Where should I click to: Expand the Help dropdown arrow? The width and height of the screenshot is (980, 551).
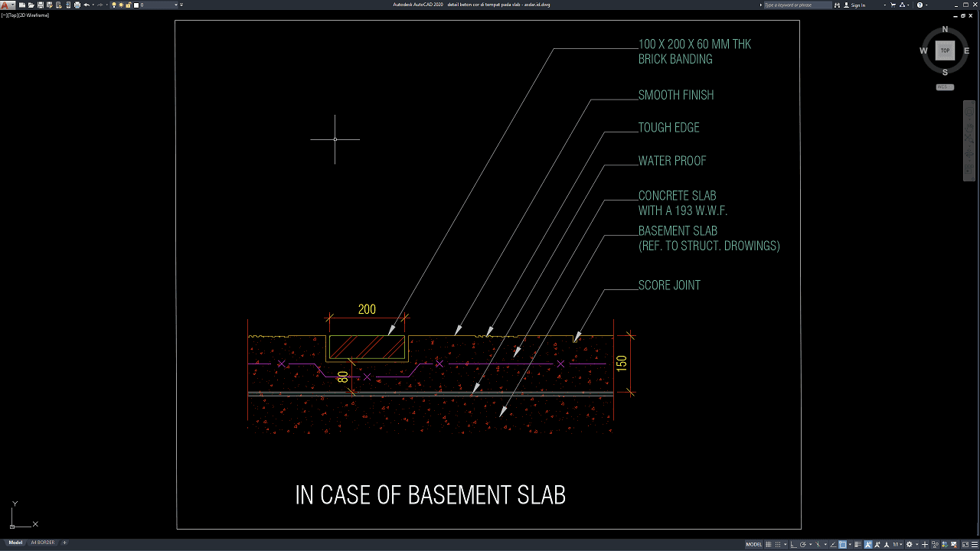(928, 5)
